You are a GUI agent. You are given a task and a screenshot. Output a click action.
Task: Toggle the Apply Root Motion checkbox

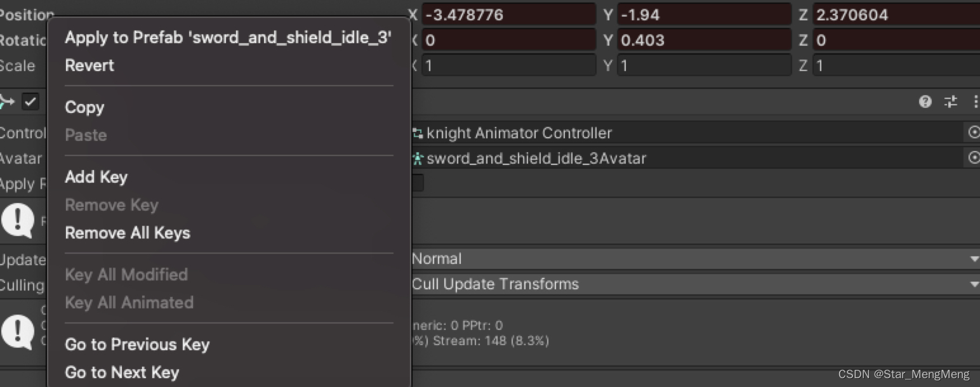coord(418,183)
